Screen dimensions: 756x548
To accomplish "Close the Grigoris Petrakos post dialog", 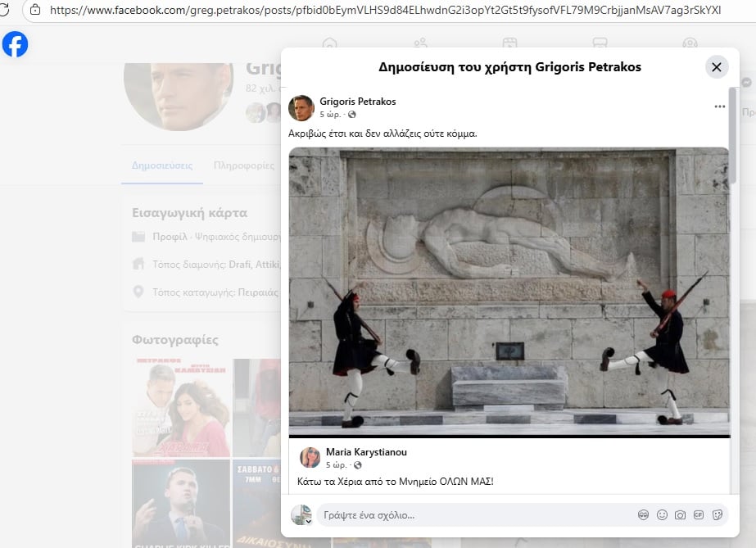I will (717, 67).
